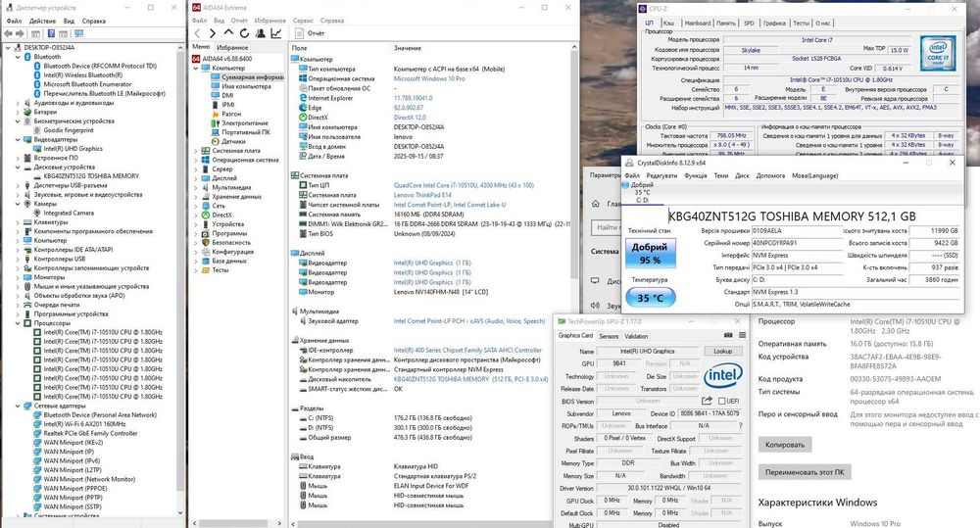This screenshot has width=980, height=528.
Task: Collapse Network adapters (Сетевые адаптеры) node
Action: (18, 407)
